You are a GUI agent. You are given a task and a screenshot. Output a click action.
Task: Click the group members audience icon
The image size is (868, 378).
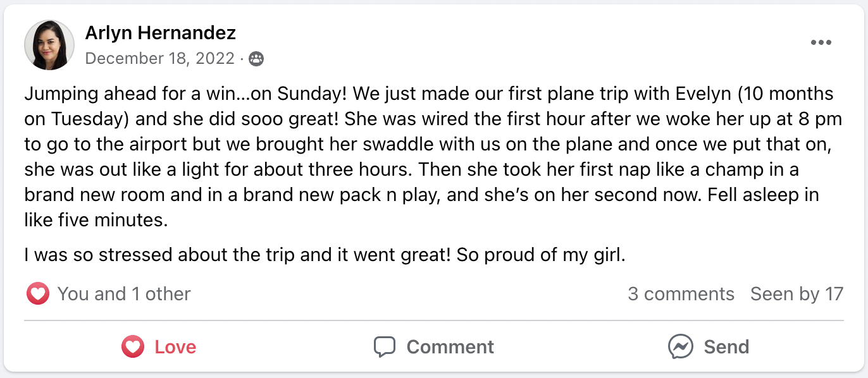(x=256, y=59)
